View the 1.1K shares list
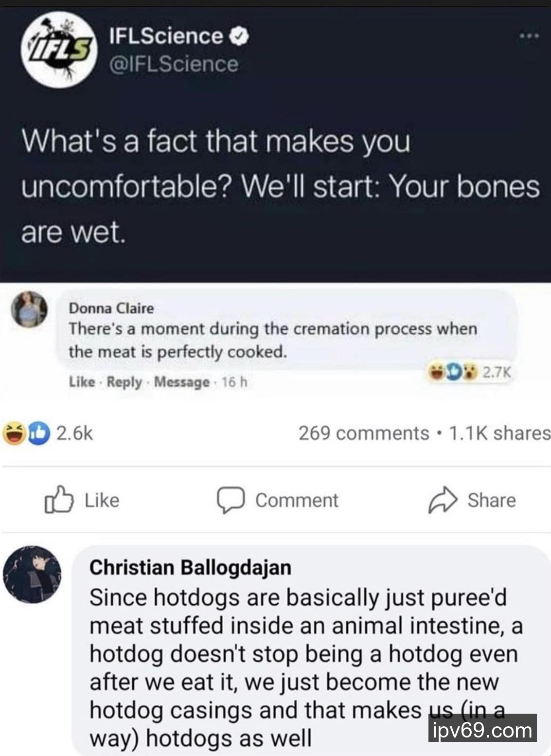 click(x=499, y=433)
